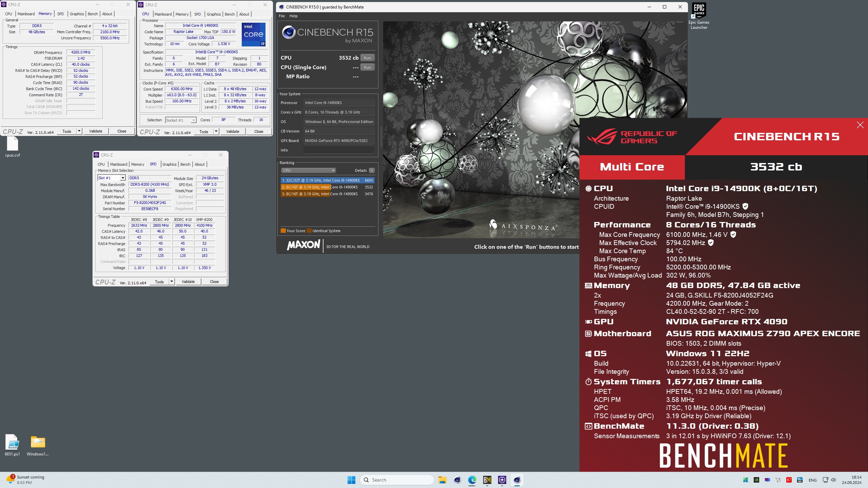
Task: Click CPU-Z Memory window title icon
Action: coord(4,4)
